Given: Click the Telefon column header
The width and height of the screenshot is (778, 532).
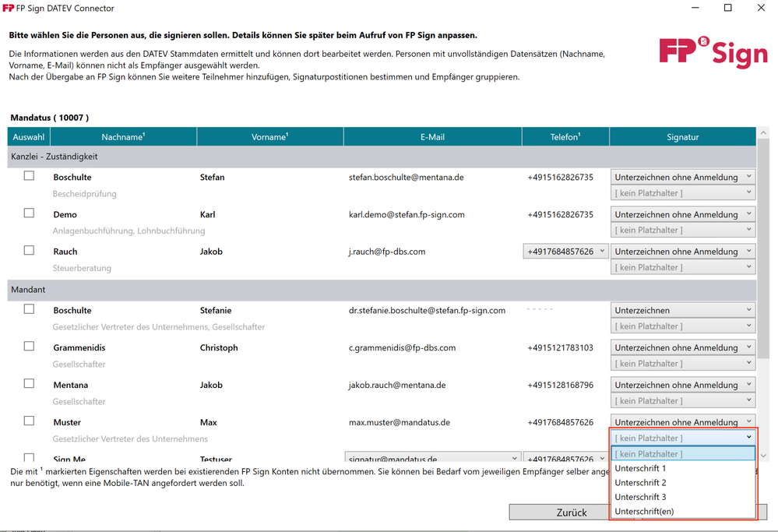Looking at the screenshot, I should [565, 137].
